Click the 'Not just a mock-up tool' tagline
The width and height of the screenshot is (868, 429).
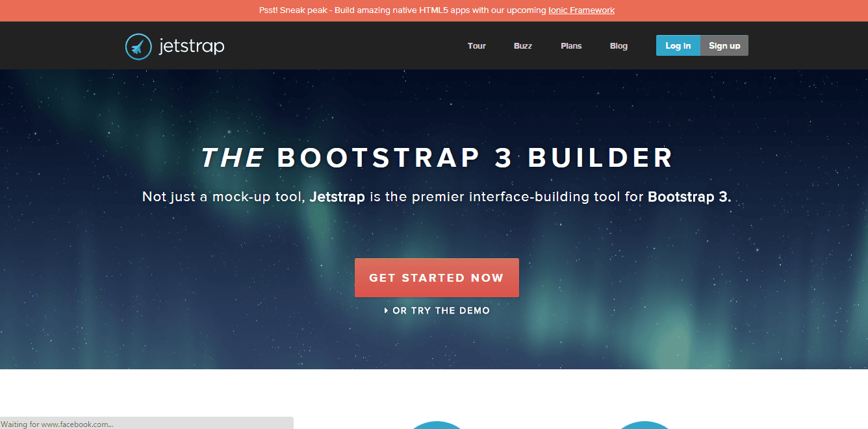coord(437,197)
